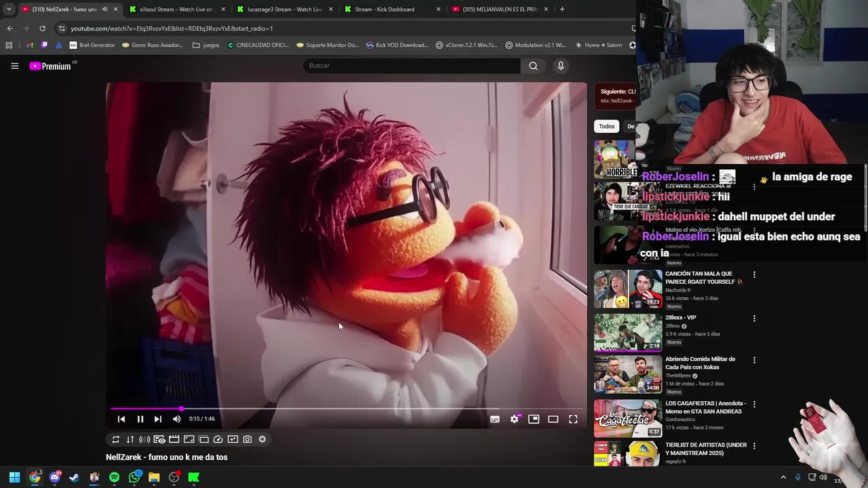Reload the current page
Viewport: 868px width, 488px height.
pos(42,28)
